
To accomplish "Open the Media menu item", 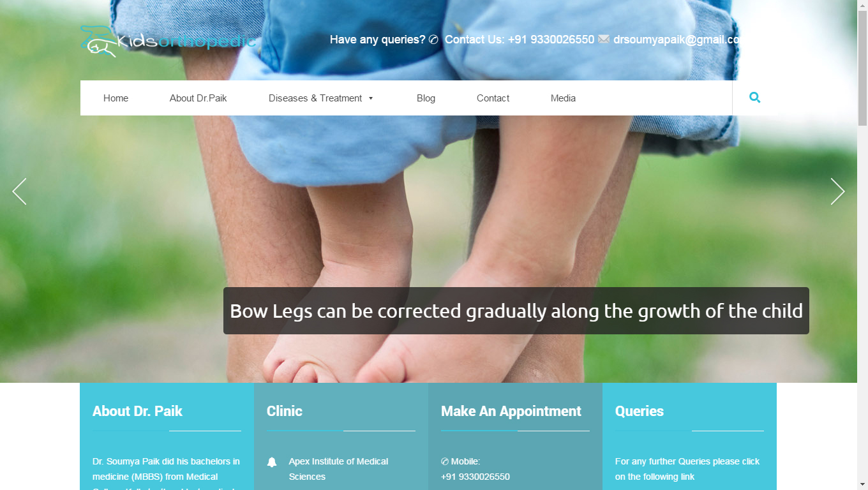I will pyautogui.click(x=563, y=98).
